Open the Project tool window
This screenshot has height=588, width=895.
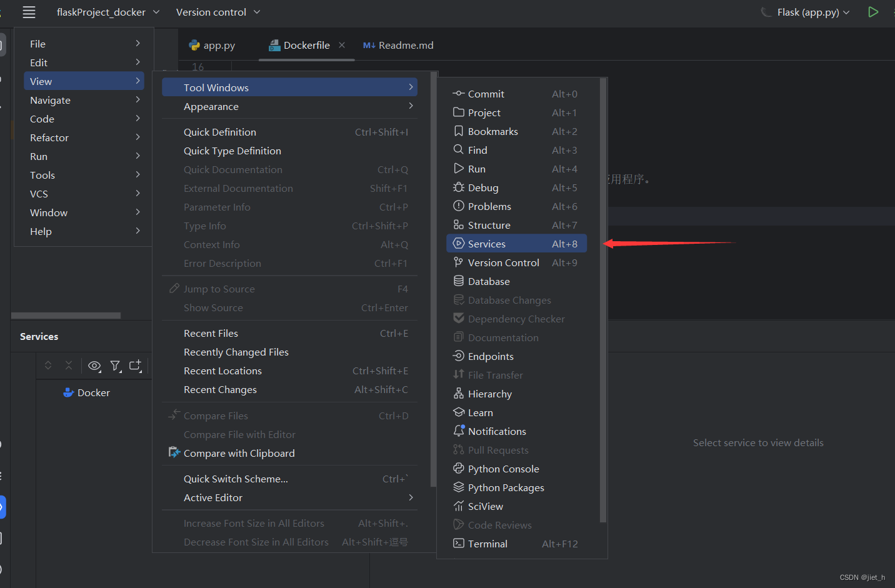click(516, 112)
